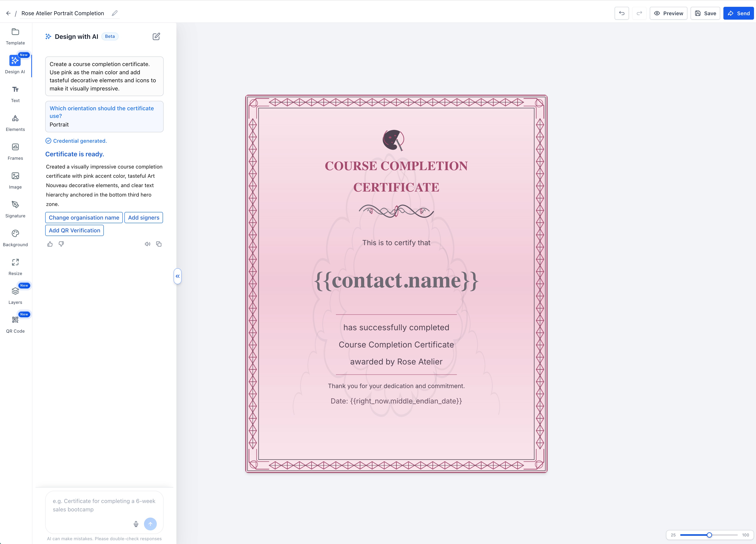Click Change organisation name suggestion
756x544 pixels.
coord(84,218)
